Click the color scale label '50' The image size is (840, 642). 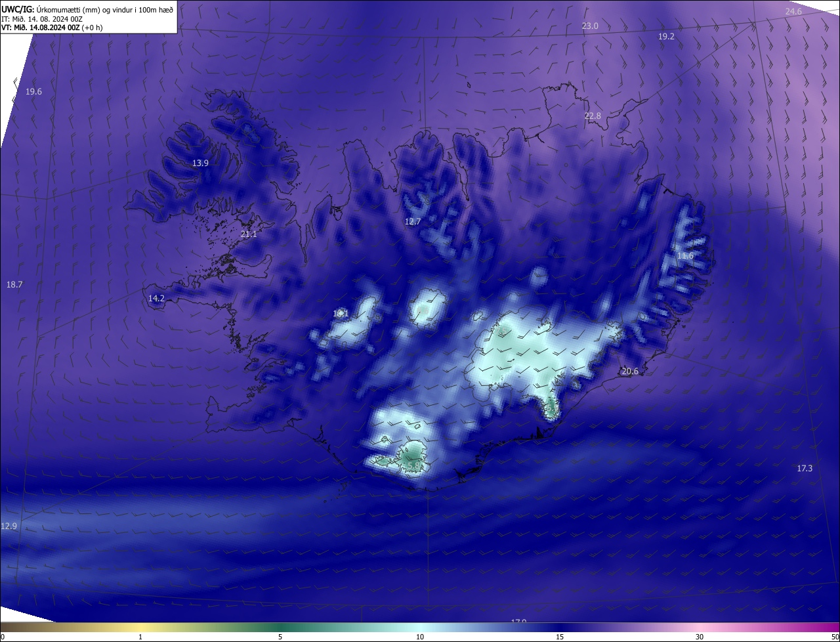(835, 637)
